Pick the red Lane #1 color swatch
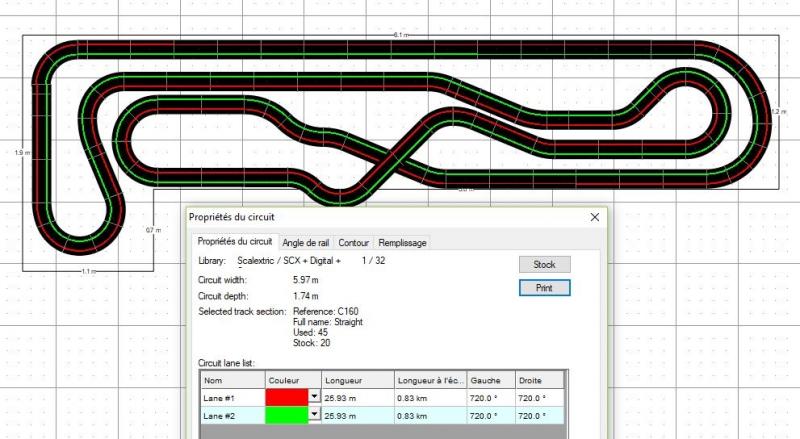800x439 pixels. tap(287, 397)
